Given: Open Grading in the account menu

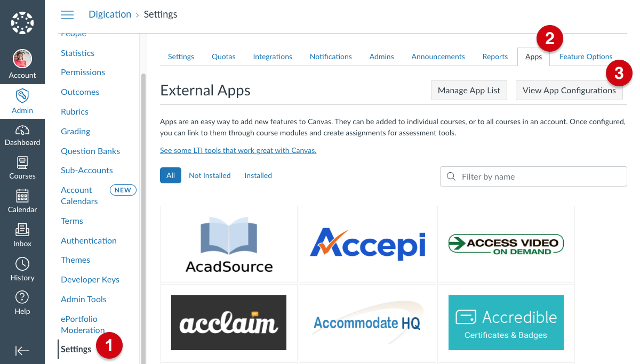Looking at the screenshot, I should (x=76, y=131).
